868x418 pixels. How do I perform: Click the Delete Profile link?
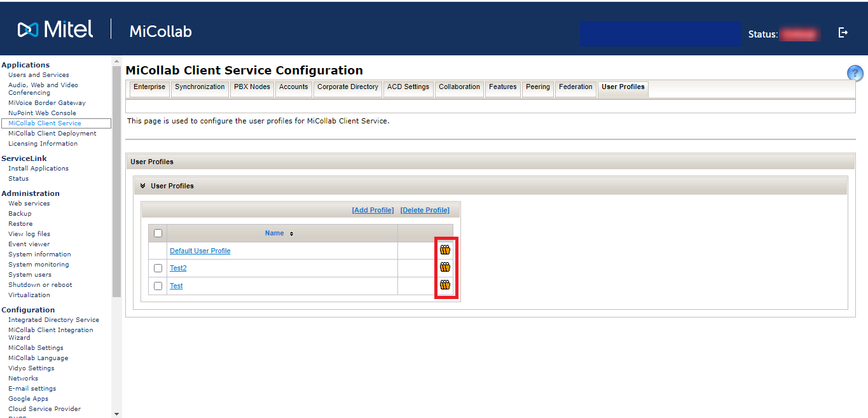(x=425, y=210)
